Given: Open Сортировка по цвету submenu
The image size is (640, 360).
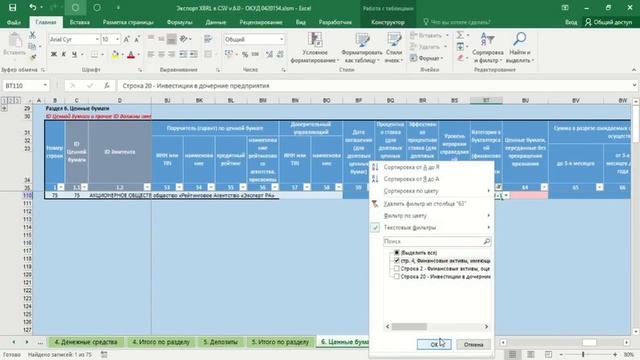Looking at the screenshot, I should [x=411, y=191].
